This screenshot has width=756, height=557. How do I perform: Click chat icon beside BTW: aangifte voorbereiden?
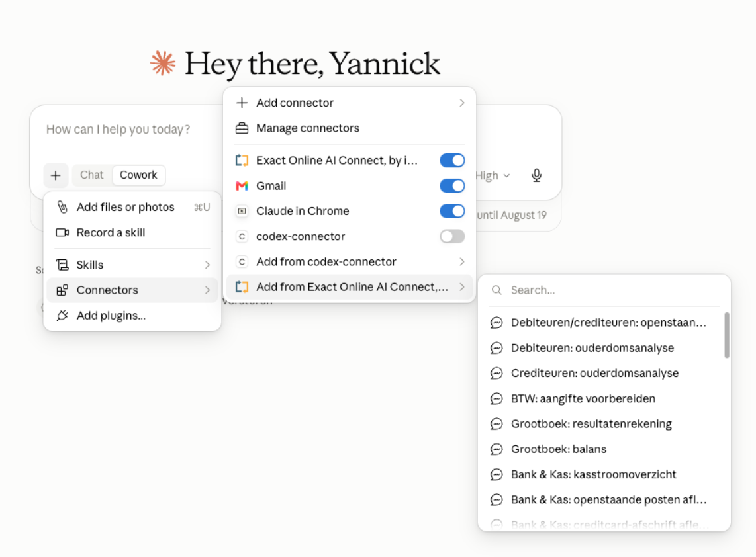[496, 398]
